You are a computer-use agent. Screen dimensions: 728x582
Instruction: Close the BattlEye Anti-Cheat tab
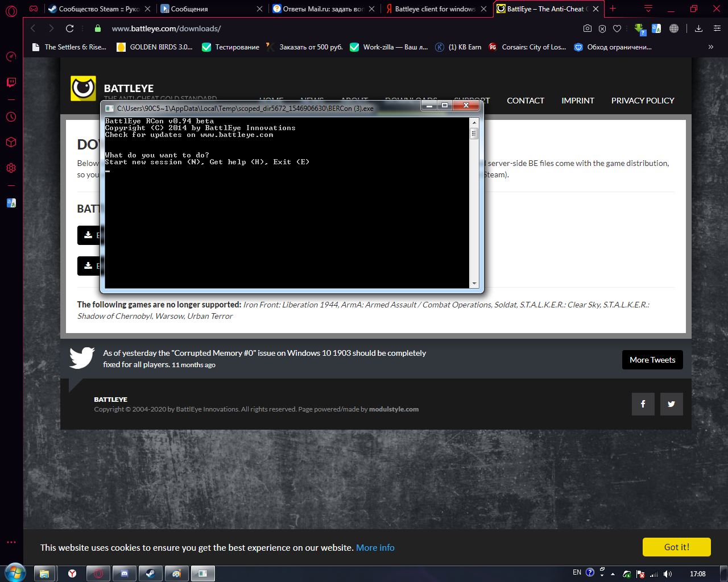(x=595, y=9)
